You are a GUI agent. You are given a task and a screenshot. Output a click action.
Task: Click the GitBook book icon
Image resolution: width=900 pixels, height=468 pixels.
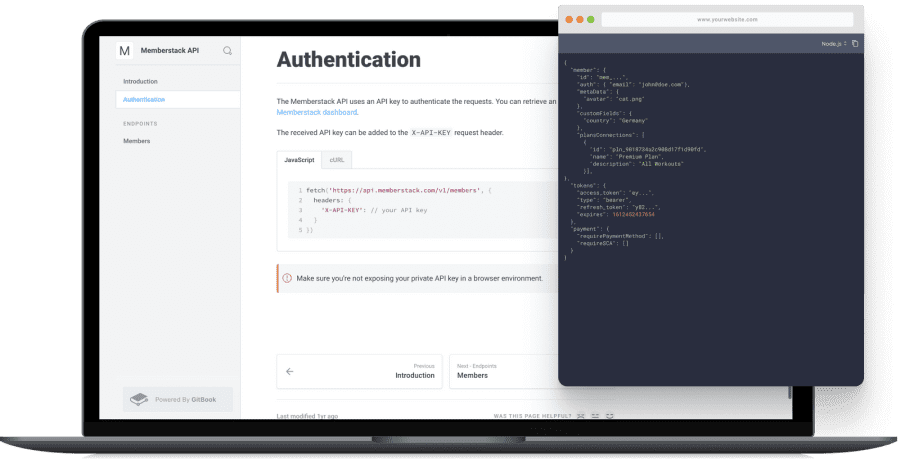[x=139, y=399]
